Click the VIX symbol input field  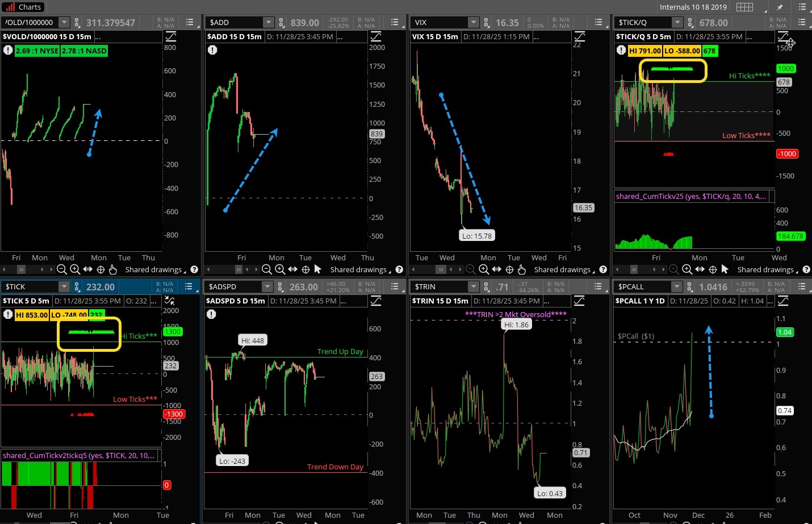click(x=440, y=22)
